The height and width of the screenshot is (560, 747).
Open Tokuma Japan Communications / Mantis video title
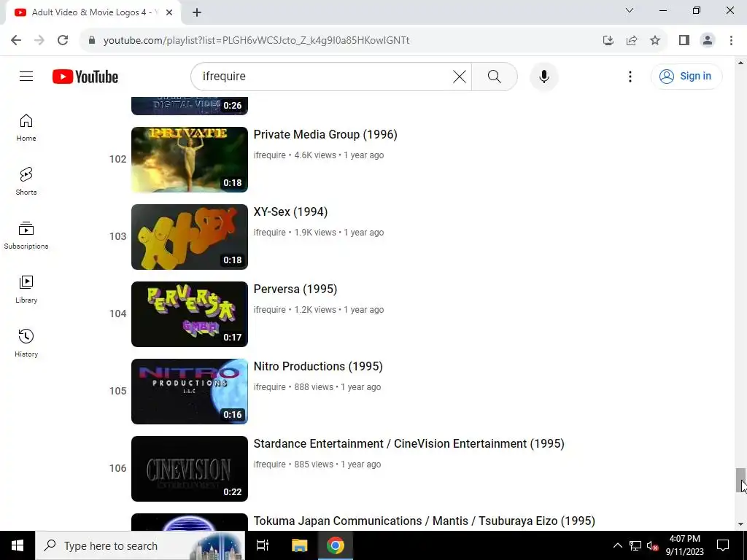tap(424, 521)
